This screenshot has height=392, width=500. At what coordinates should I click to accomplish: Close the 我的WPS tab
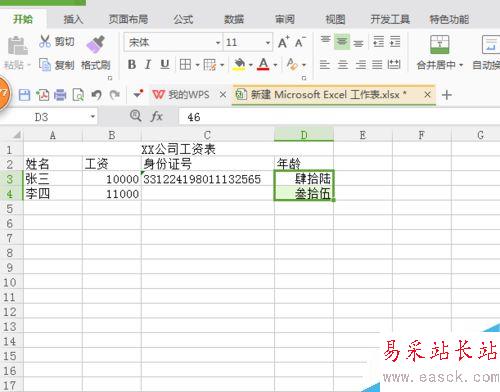[x=223, y=95]
